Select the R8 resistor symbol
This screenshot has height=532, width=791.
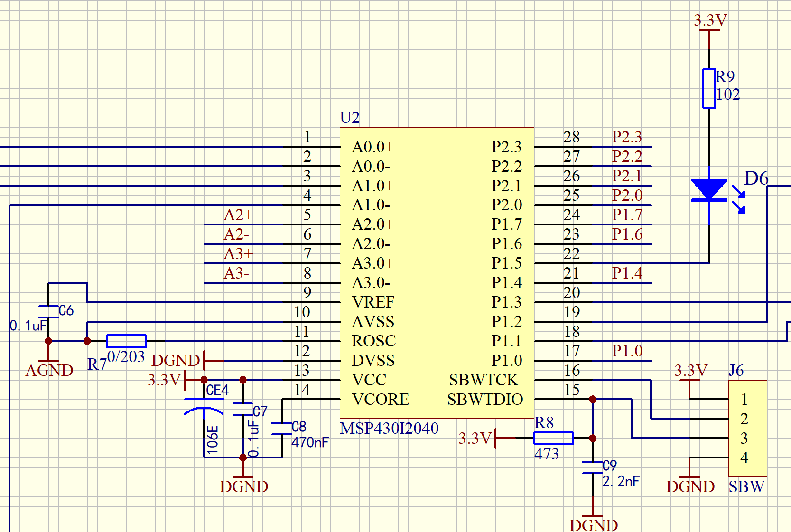tap(554, 438)
